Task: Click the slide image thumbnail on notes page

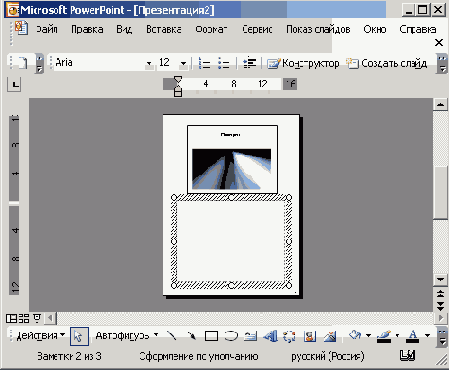Action: tap(232, 159)
